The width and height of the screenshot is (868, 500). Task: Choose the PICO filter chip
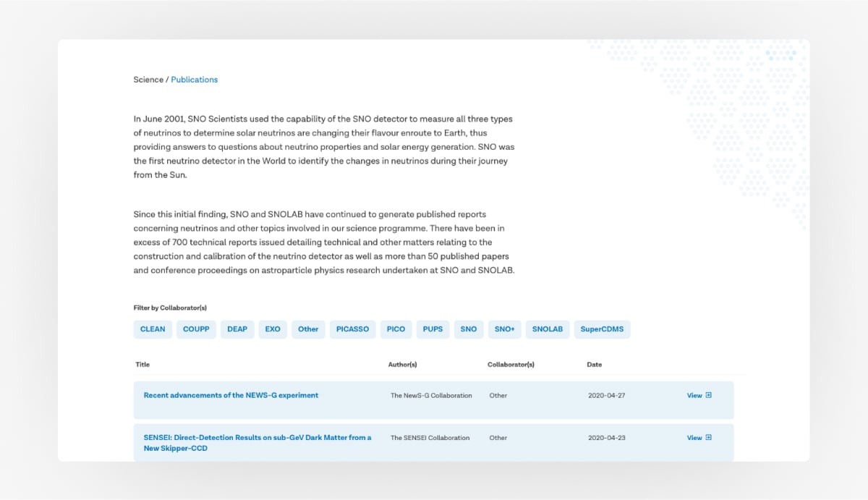[x=396, y=329]
